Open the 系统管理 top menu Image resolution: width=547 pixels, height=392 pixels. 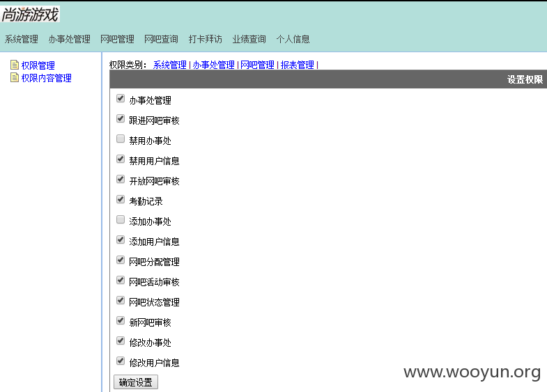(22, 39)
